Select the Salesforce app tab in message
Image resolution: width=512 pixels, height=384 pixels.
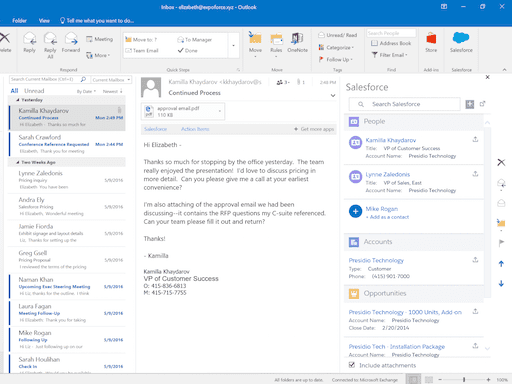[155, 129]
